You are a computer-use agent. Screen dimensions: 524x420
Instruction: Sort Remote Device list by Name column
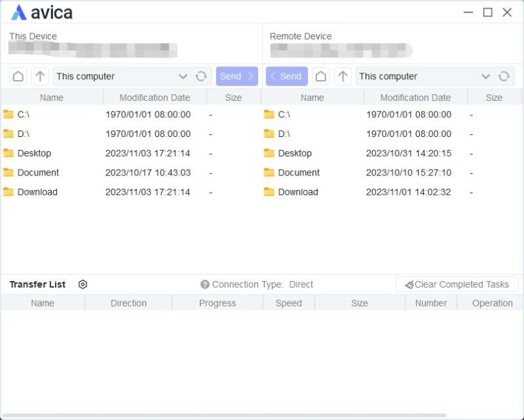click(x=312, y=98)
